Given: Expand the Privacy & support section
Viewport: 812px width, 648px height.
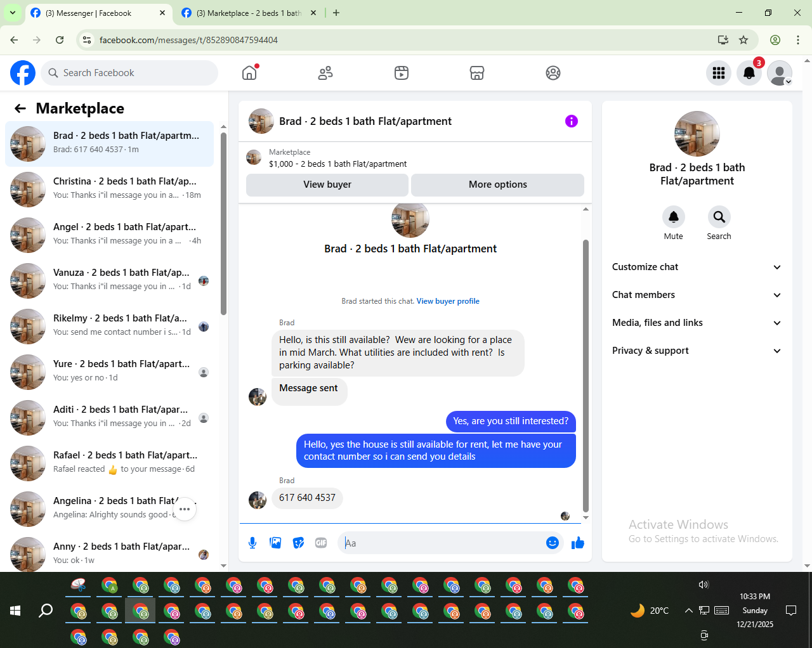Looking at the screenshot, I should pos(697,351).
